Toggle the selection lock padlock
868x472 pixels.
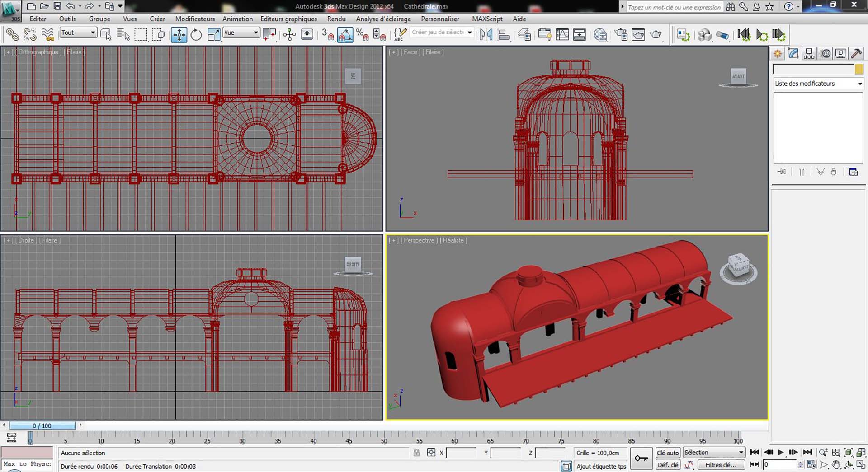pos(416,453)
